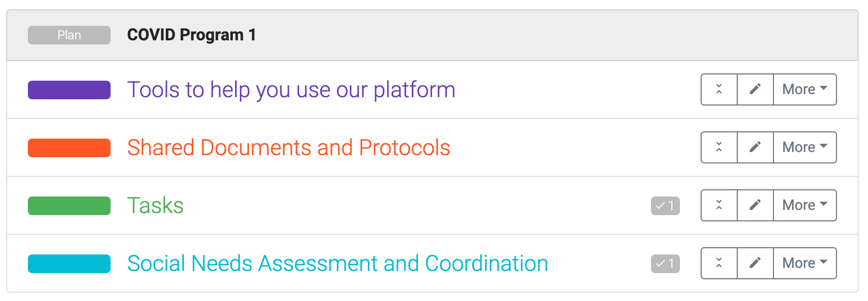
Task: Click the purple color bar
Action: click(x=69, y=90)
